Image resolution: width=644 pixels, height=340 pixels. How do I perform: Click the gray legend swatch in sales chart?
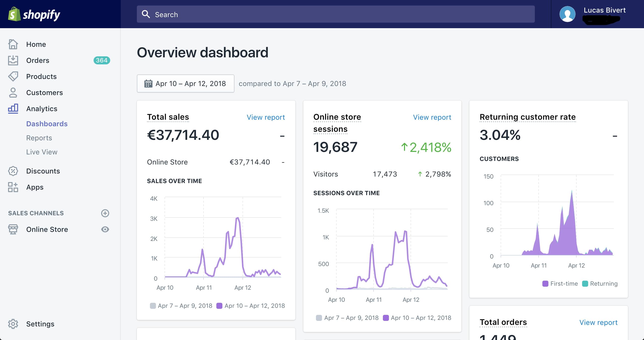[153, 306]
